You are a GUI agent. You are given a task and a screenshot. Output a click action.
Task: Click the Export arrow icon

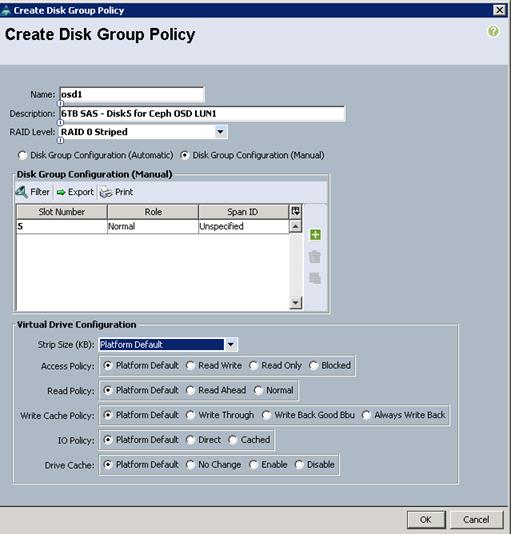point(61,192)
